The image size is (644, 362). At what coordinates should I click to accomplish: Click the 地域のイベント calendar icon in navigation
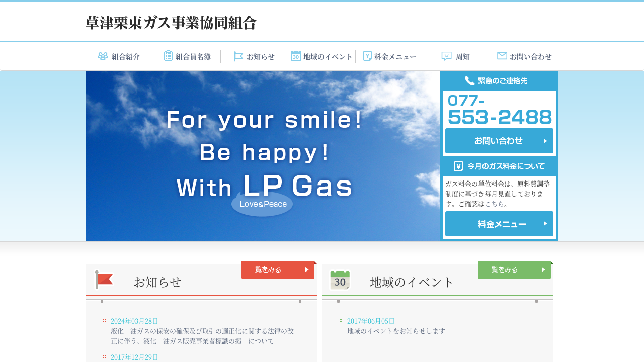click(296, 56)
